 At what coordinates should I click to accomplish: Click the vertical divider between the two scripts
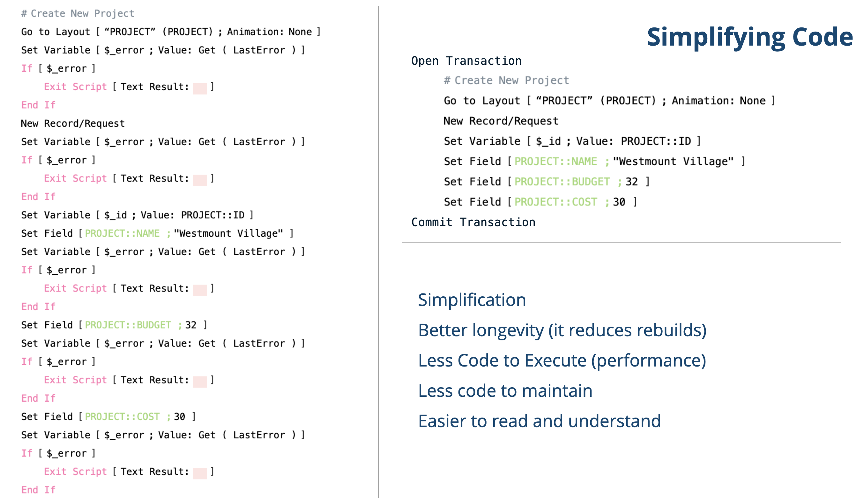pyautogui.click(x=378, y=252)
